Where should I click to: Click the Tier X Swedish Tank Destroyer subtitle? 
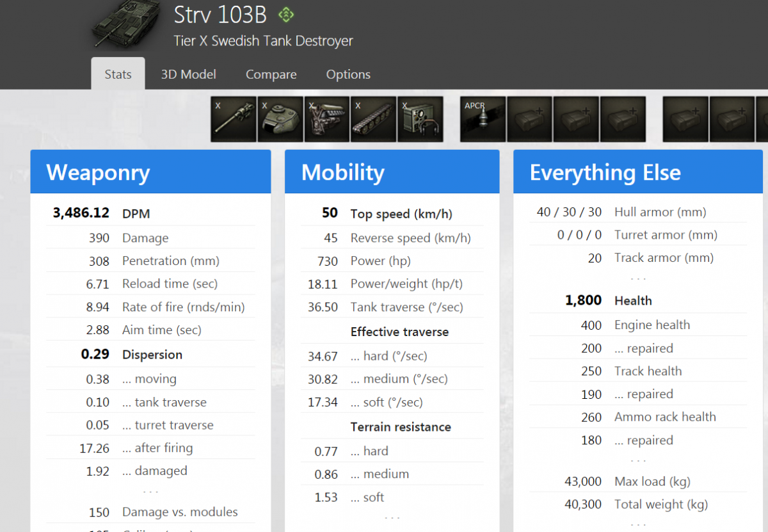point(263,41)
